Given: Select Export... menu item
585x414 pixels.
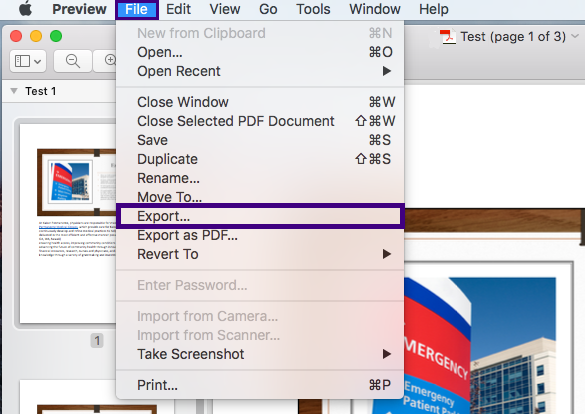Looking at the screenshot, I should (260, 216).
